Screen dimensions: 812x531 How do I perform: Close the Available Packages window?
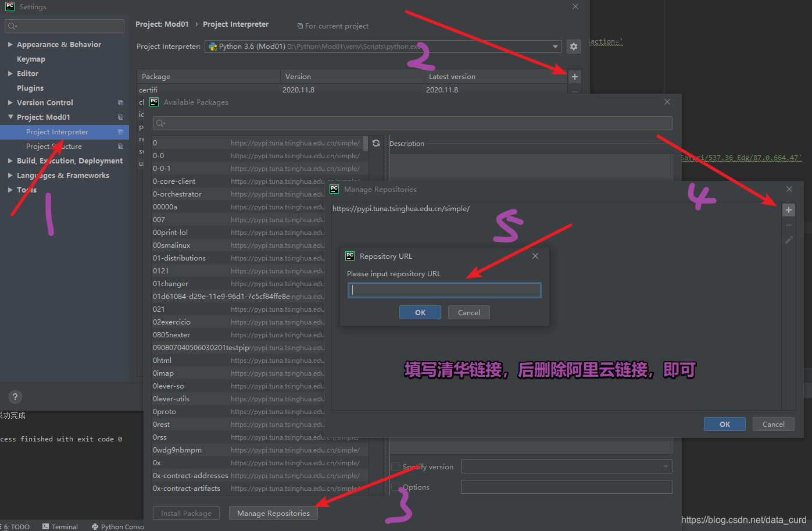[x=667, y=102]
